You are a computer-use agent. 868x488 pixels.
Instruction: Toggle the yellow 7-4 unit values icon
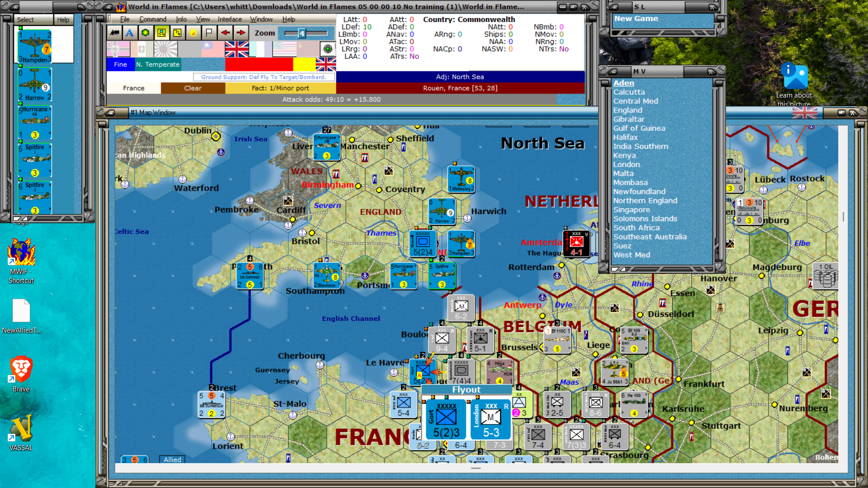click(177, 33)
